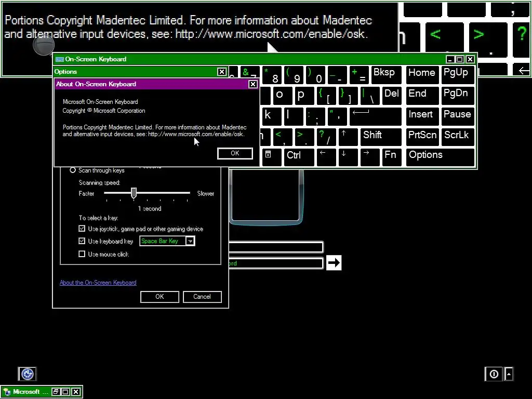The width and height of the screenshot is (532, 399).
Task: Select Scan through keys radio button
Action: [73, 170]
